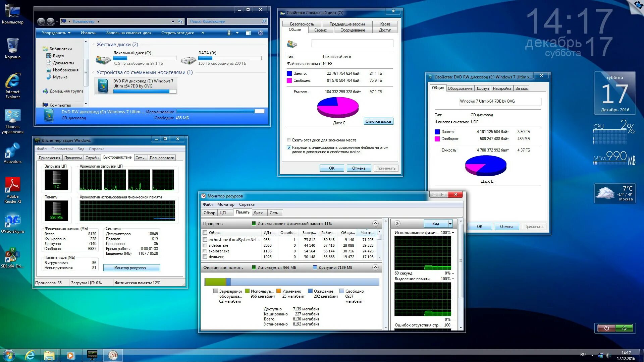
Task: Launch Adobe Reader XI shortcut
Action: click(12, 190)
